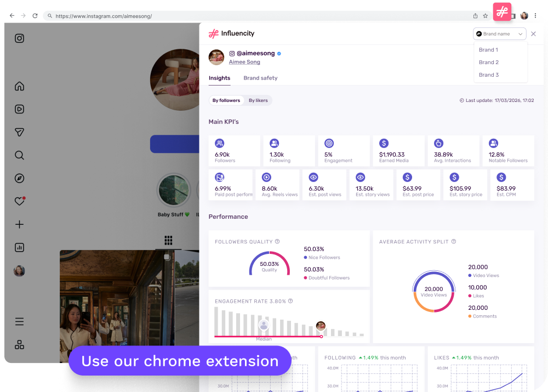Screen dimensions: 548x392
Task: Click the $1,190.33 Earned Media card
Action: click(399, 151)
